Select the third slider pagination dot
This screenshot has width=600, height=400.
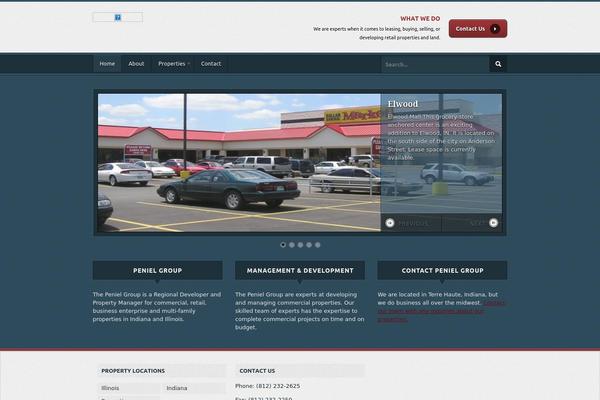pyautogui.click(x=300, y=245)
